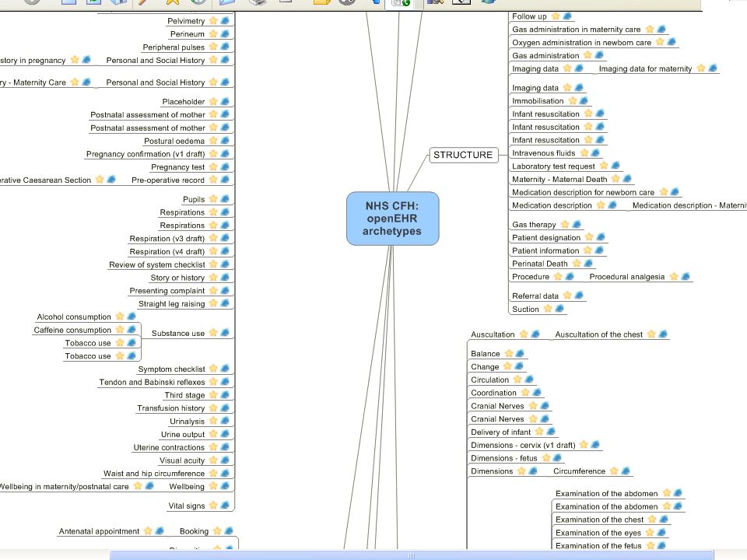Click the blue note icon beside Balance
This screenshot has width=747, height=560.
pyautogui.click(x=520, y=353)
